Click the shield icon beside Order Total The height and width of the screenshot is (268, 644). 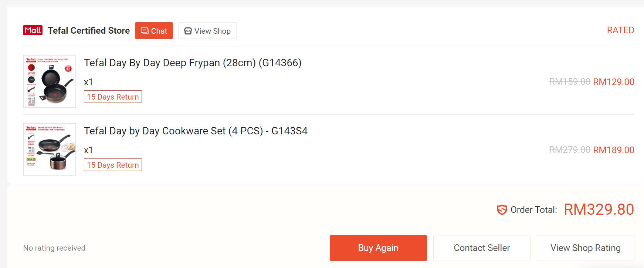click(502, 210)
